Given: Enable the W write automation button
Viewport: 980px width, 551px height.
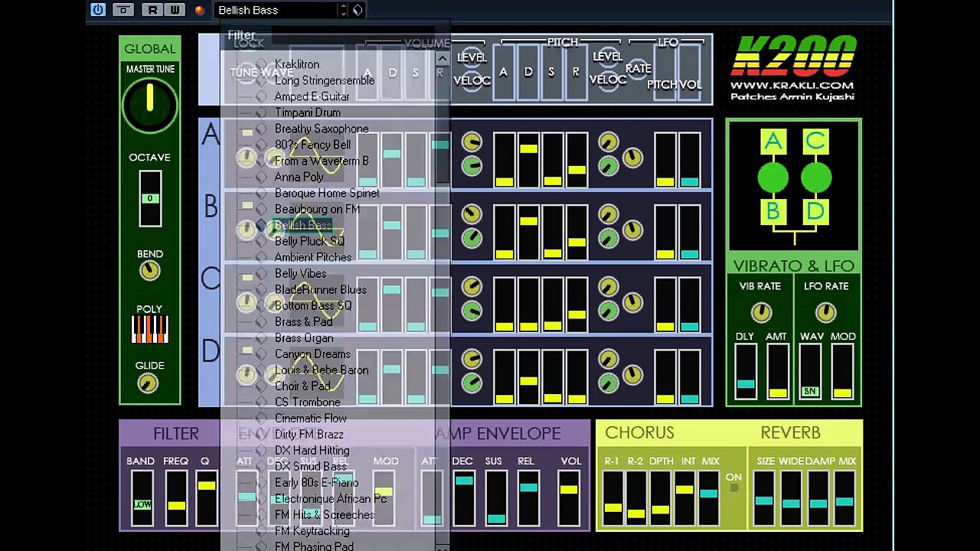Looking at the screenshot, I should pos(175,10).
